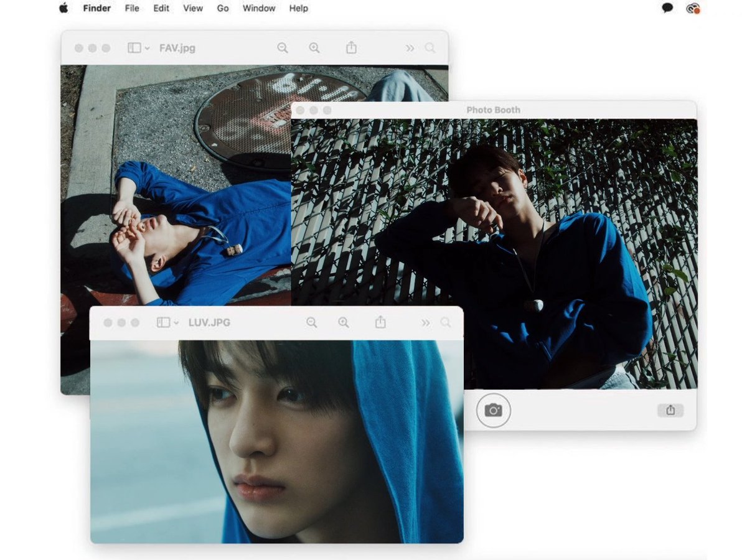
Task: Click the Photo Booth window title
Action: tap(493, 110)
